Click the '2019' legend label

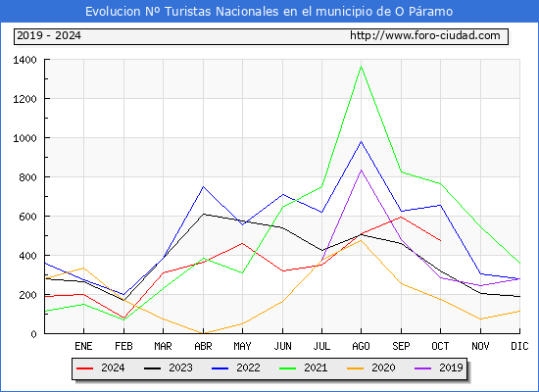click(451, 367)
